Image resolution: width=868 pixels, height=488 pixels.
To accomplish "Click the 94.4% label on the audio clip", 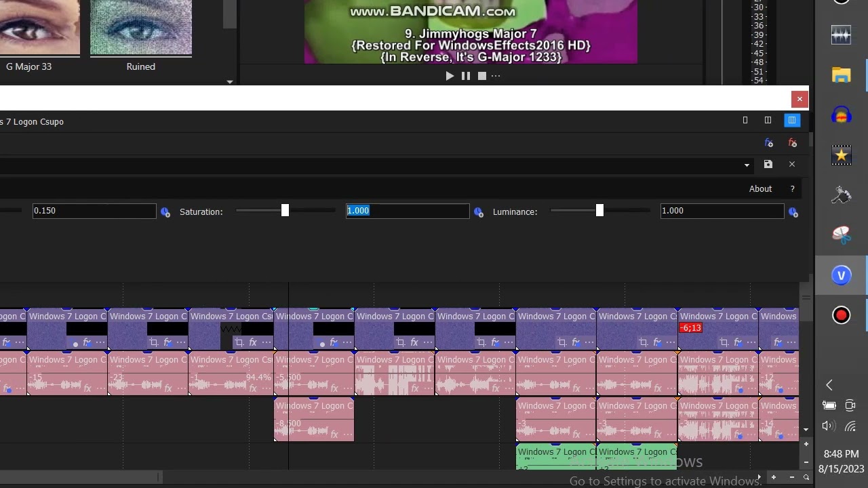I will pos(258,378).
